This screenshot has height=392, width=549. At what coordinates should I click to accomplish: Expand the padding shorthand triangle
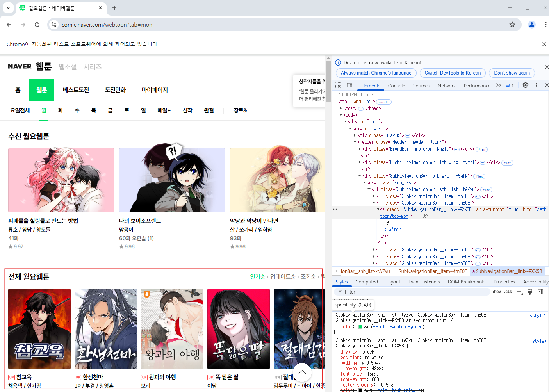363,363
